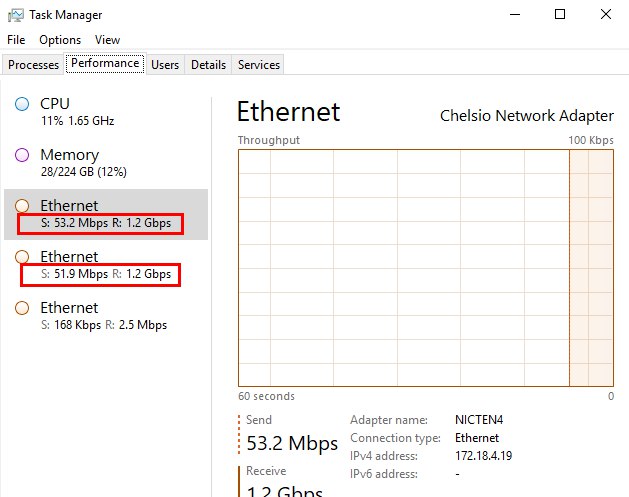This screenshot has height=497, width=629.
Task: Switch to the Processes tab
Action: pyautogui.click(x=33, y=65)
